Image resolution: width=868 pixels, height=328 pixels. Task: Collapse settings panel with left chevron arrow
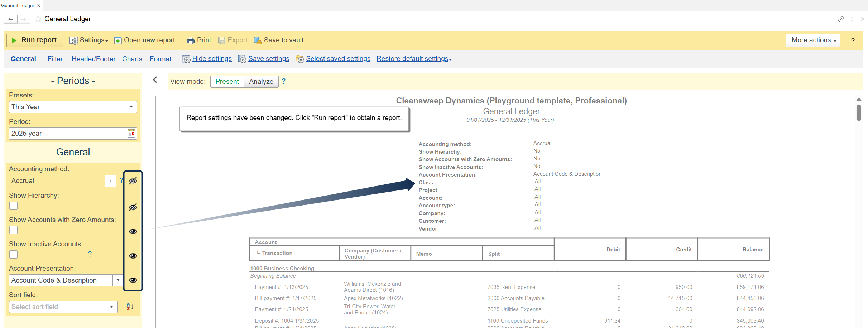[x=155, y=80]
